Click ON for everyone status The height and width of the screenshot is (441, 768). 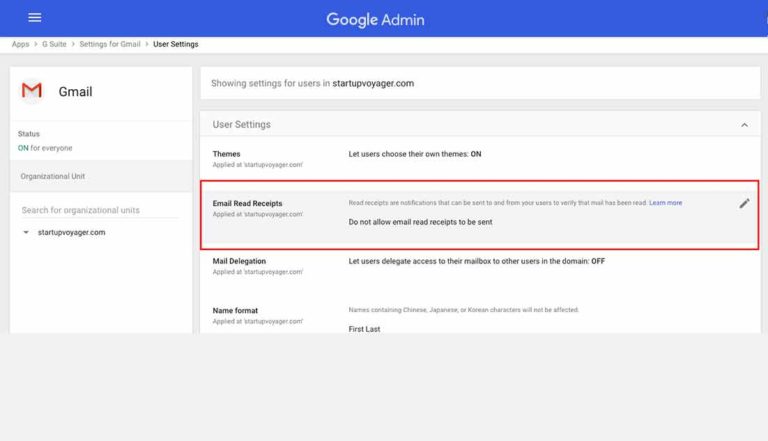(45, 148)
